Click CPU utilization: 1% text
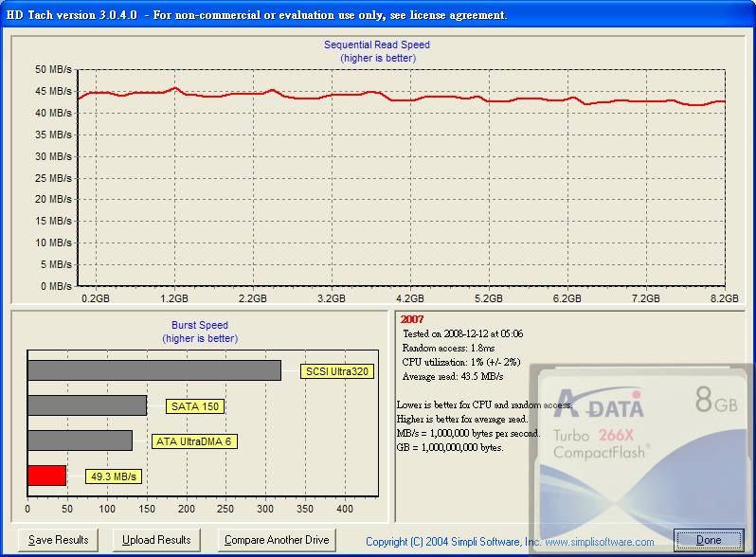756x557 pixels. [461, 362]
